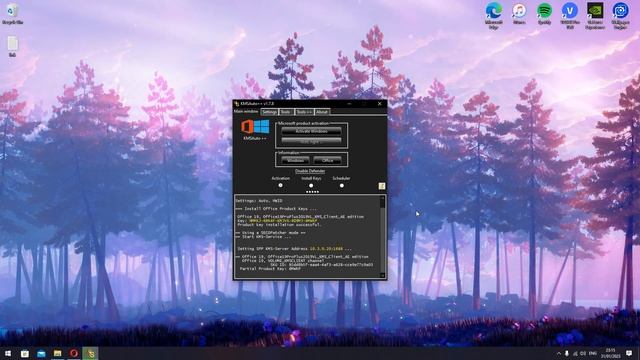Open File Explorer from the taskbar

click(58, 353)
